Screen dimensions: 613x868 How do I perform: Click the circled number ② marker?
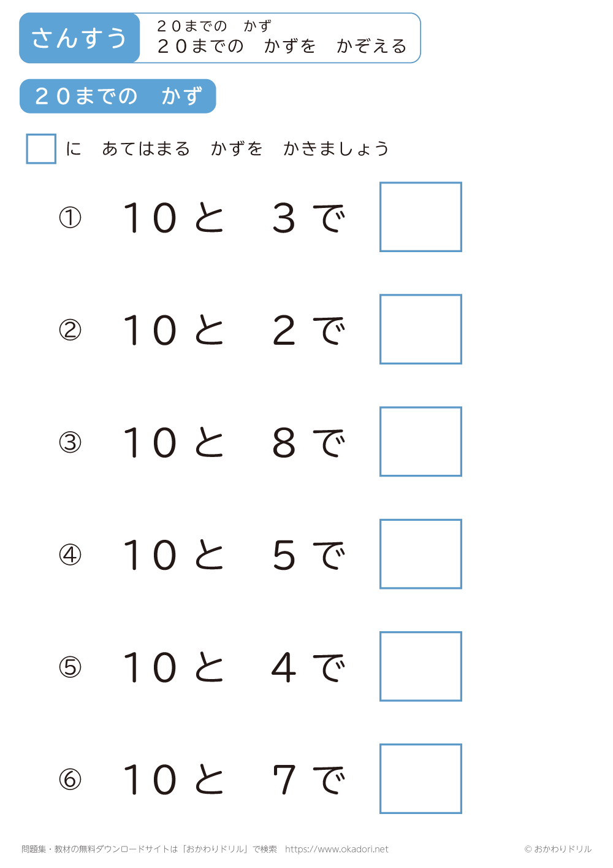coord(70,330)
